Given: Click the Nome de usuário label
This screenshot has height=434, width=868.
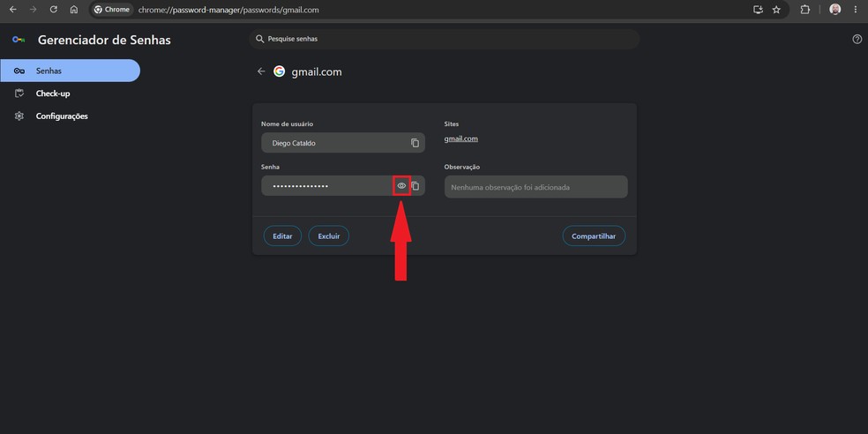Looking at the screenshot, I should [x=288, y=124].
